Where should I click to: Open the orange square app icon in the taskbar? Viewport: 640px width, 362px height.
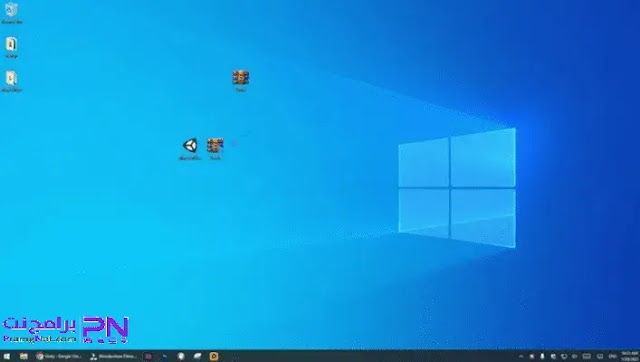pyautogui.click(x=214, y=356)
